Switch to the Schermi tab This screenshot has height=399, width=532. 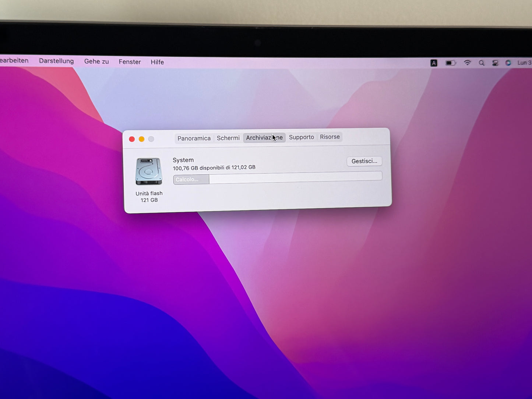(x=228, y=138)
